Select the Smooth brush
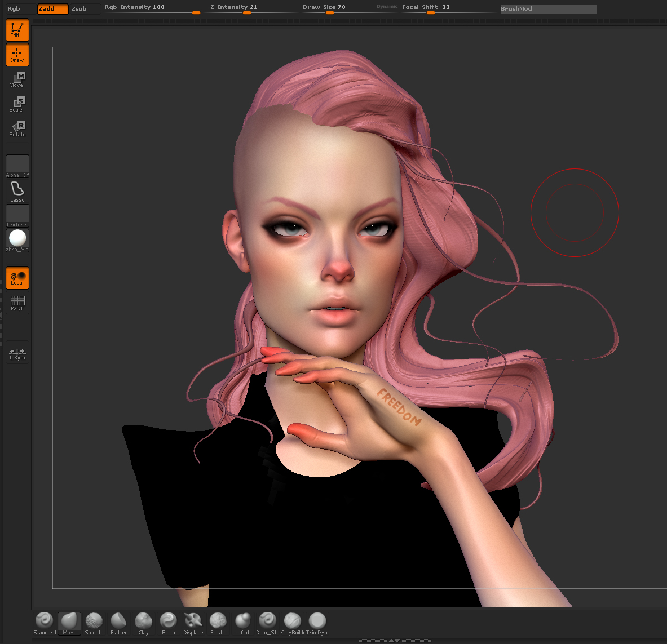This screenshot has height=644, width=667. [x=94, y=624]
